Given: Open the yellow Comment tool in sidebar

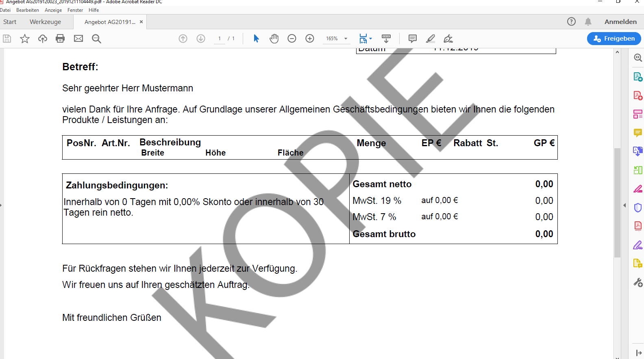Looking at the screenshot, I should [638, 133].
